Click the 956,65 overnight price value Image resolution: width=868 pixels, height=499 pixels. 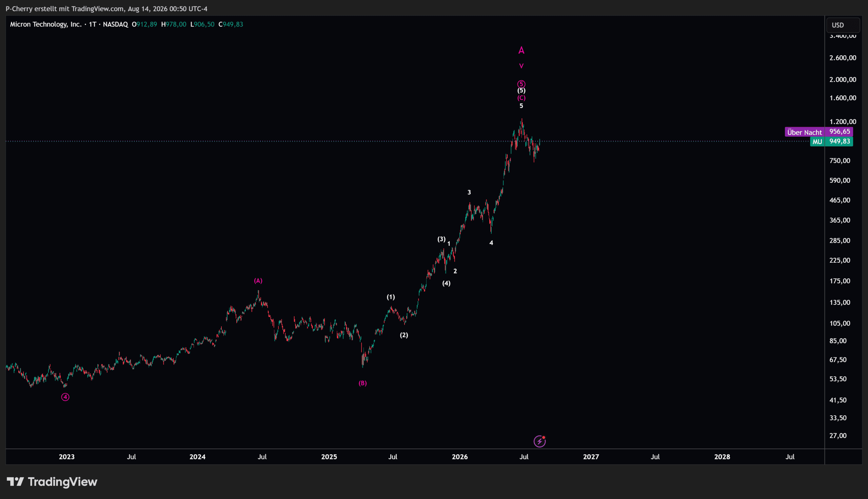[x=839, y=132]
